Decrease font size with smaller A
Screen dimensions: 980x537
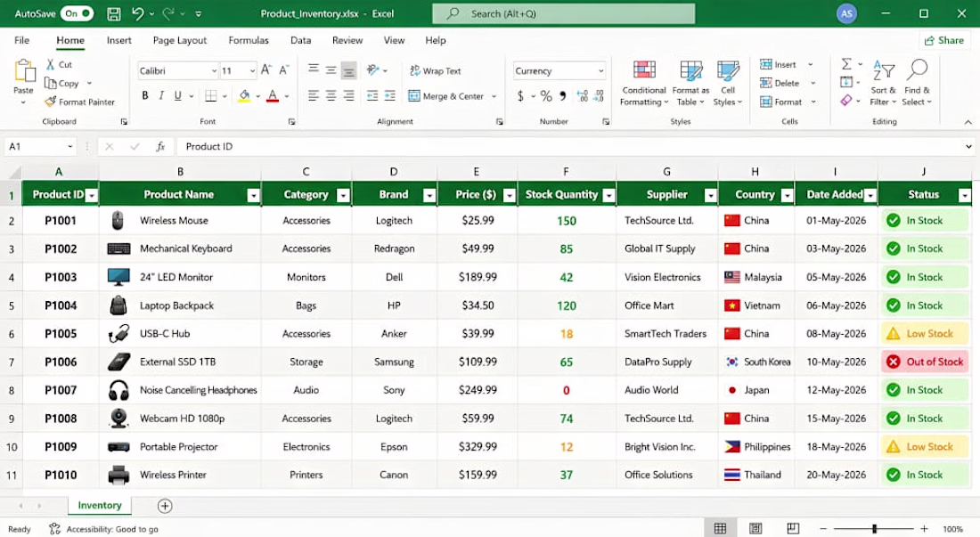(x=283, y=70)
